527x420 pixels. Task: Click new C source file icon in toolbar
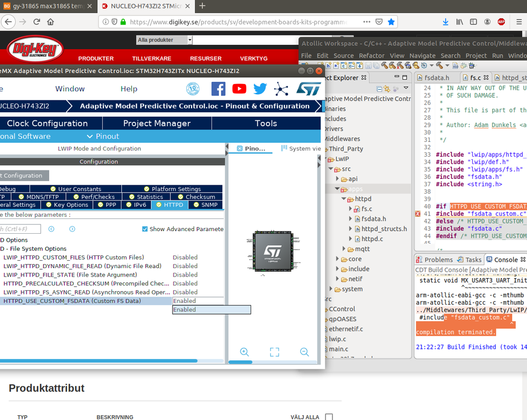pyautogui.click(x=344, y=65)
